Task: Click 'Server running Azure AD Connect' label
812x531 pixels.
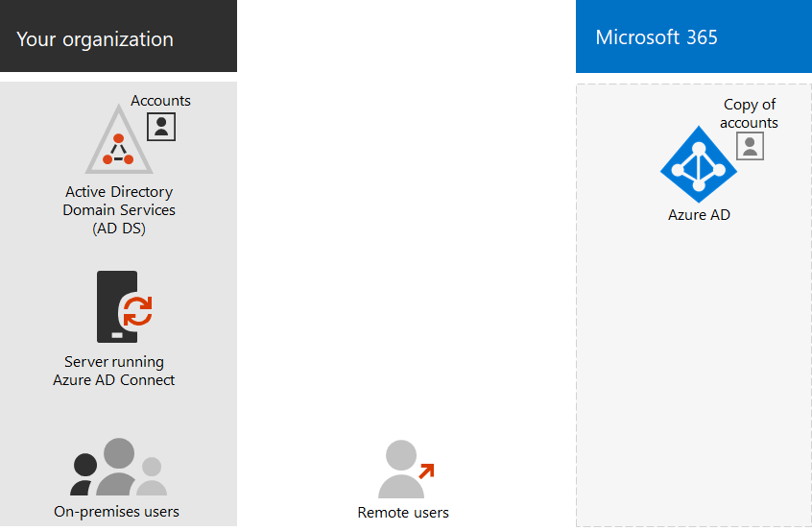Action: tap(114, 371)
